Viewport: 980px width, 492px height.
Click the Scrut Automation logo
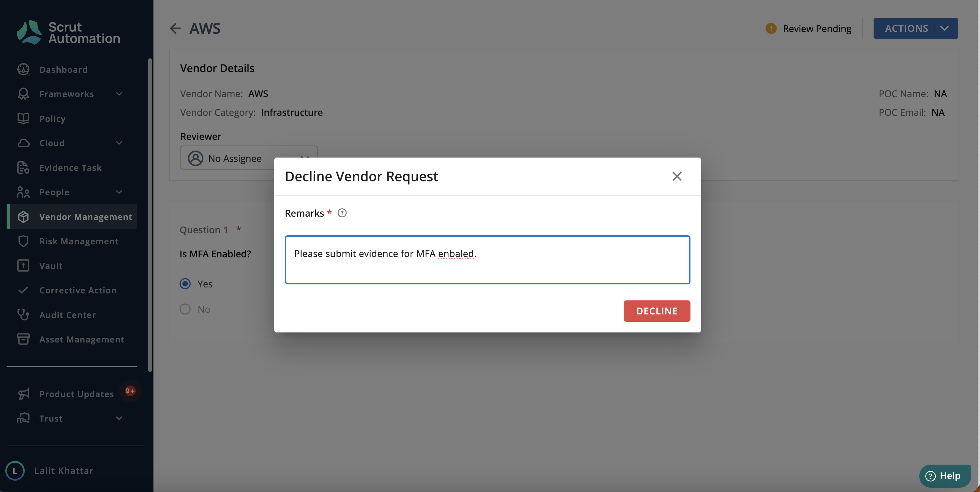click(x=68, y=32)
